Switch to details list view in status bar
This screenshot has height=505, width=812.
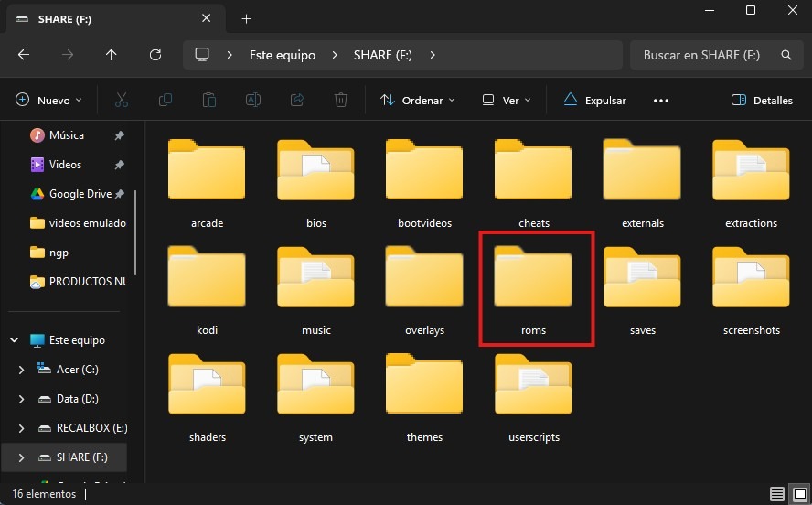pyautogui.click(x=777, y=494)
